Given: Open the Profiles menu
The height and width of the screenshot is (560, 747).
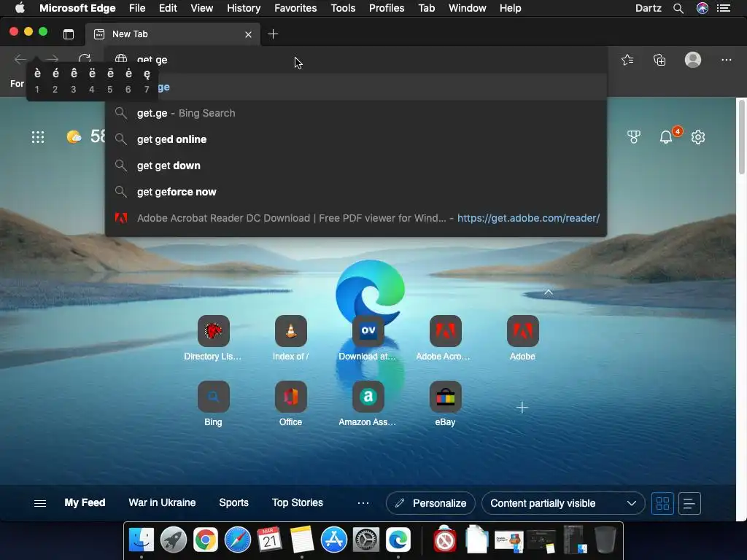Looking at the screenshot, I should (x=387, y=8).
